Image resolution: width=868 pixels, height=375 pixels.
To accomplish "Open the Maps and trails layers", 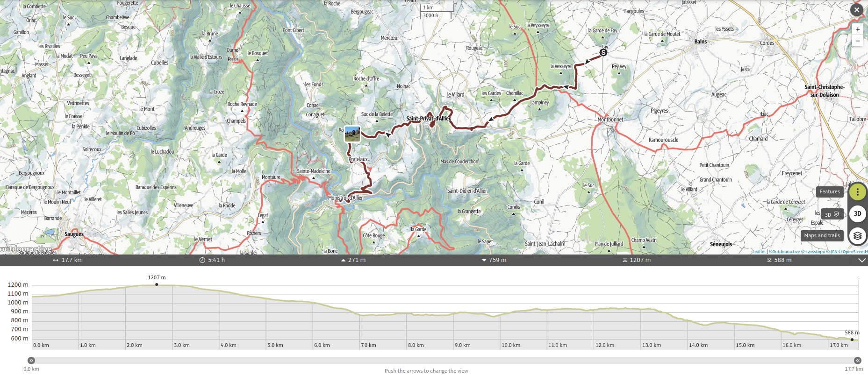I will tap(857, 236).
